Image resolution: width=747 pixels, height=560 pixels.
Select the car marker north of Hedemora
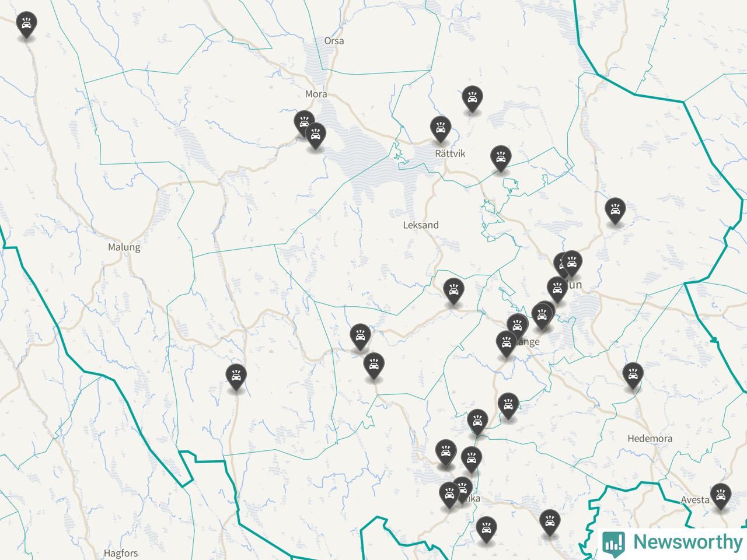633,374
